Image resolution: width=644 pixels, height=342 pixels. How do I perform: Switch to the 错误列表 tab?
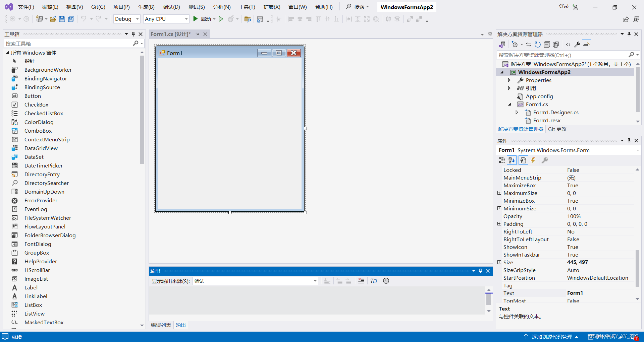pyautogui.click(x=160, y=325)
